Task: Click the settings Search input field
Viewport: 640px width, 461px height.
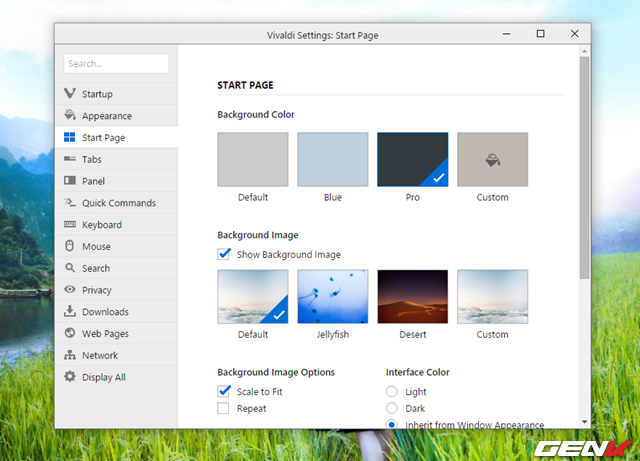Action: click(116, 63)
